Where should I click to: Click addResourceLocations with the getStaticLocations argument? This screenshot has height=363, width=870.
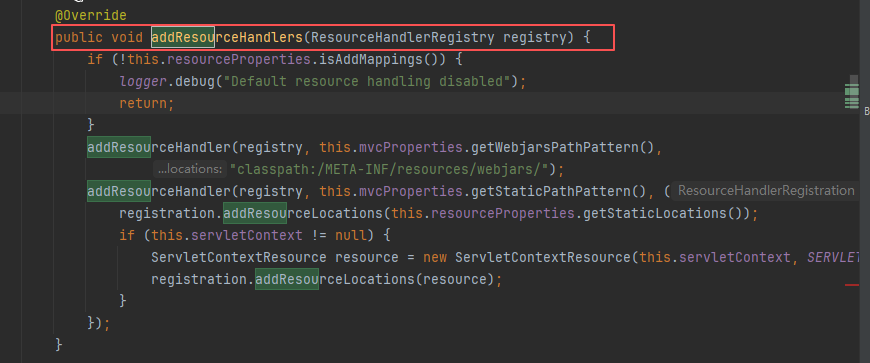(x=302, y=213)
